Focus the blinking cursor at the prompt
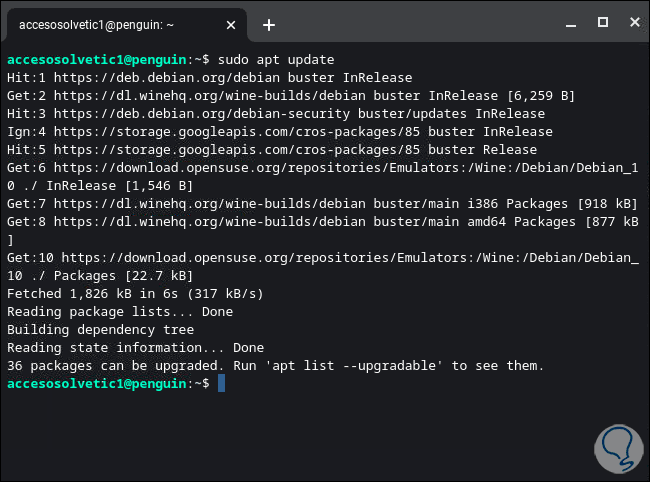Image resolution: width=651 pixels, height=482 pixels. pos(221,384)
